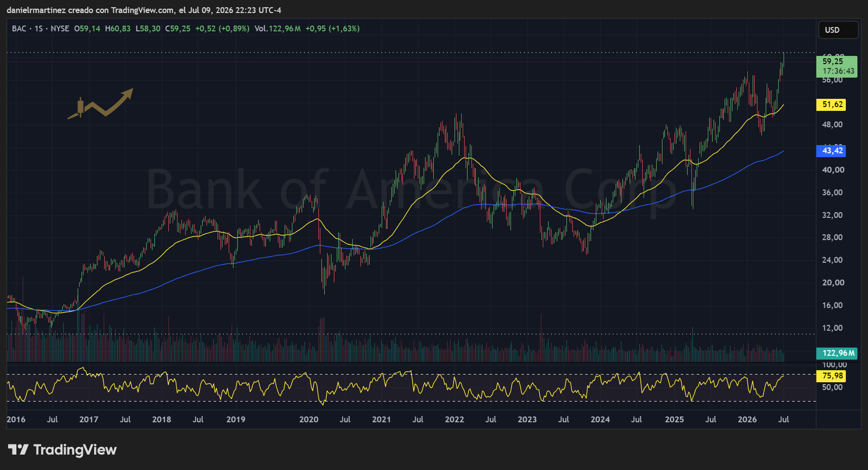Viewport: 868px width, 470px height.
Task: Click the 12,00 price axis label
Action: [833, 328]
